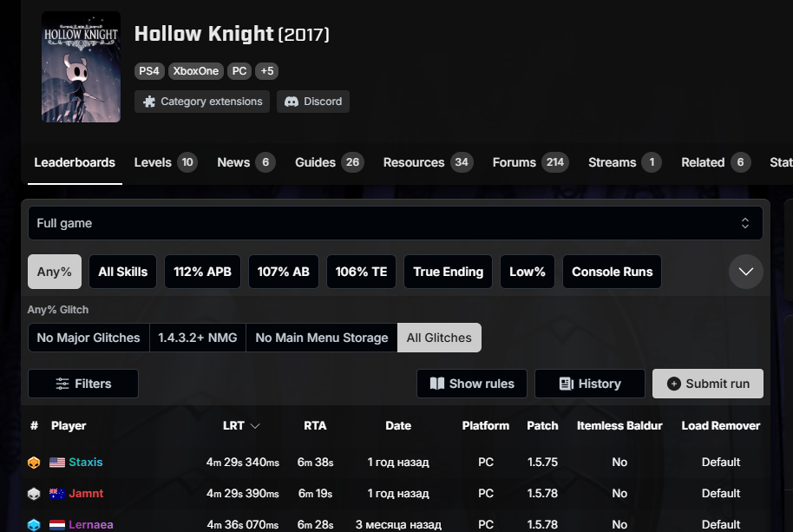
Task: Open the Discord link
Action: point(313,102)
